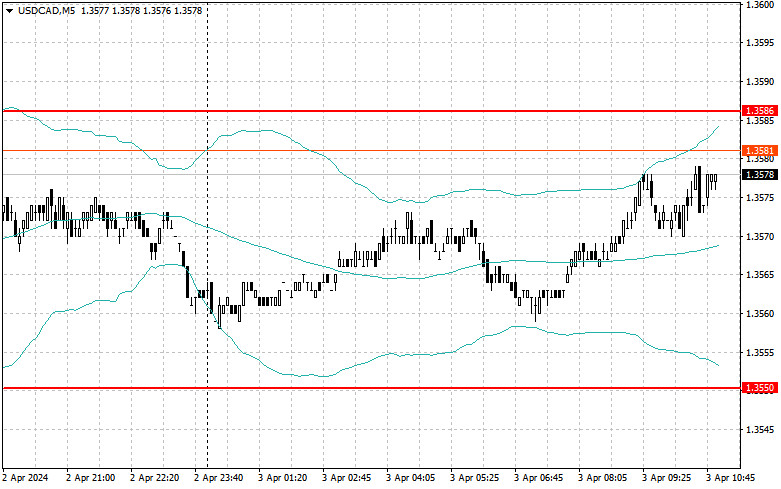Screen dimensions: 781x489
Task: Click the 1.3555 price axis value
Action: tap(760, 353)
